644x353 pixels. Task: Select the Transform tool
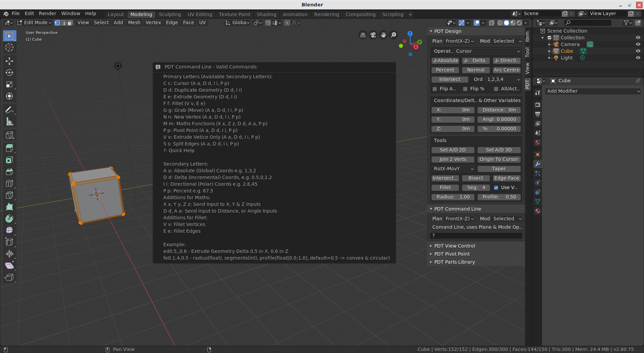[x=9, y=96]
